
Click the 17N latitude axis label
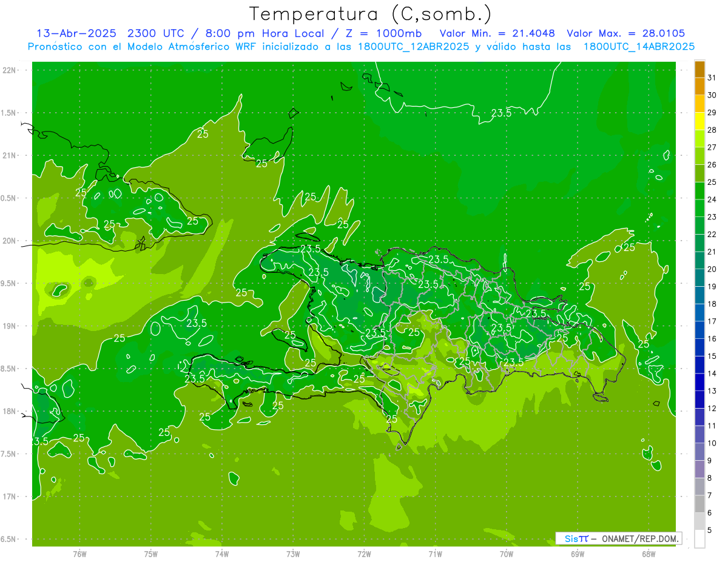pos(10,497)
